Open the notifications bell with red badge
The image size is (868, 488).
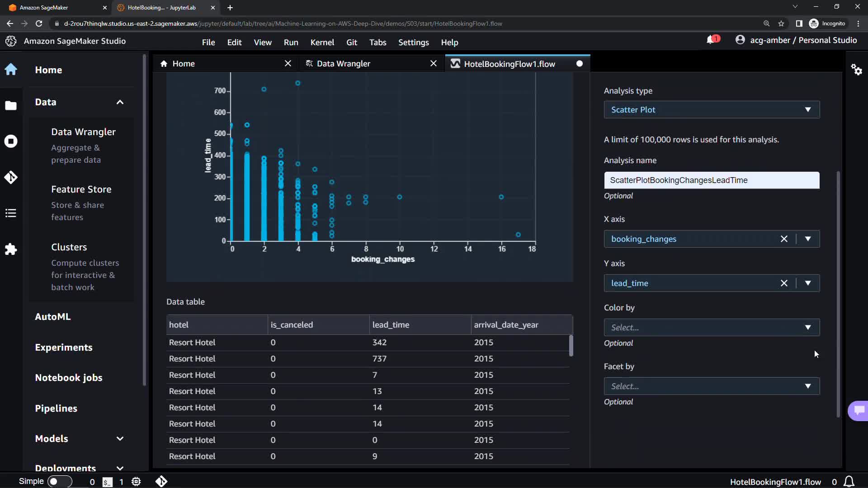point(712,40)
